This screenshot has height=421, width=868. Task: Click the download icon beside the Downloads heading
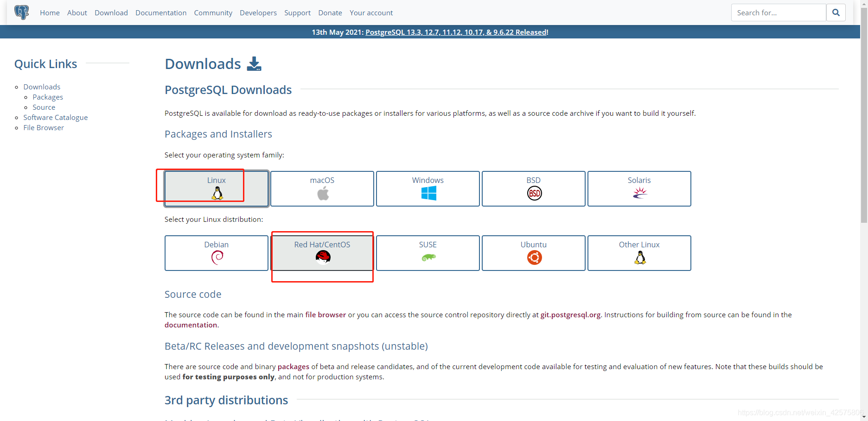(x=254, y=64)
